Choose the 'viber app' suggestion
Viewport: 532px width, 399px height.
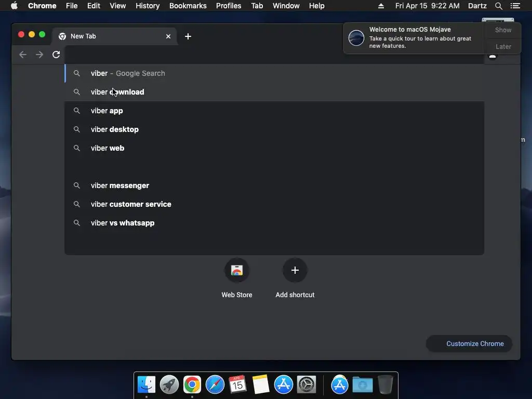274,111
